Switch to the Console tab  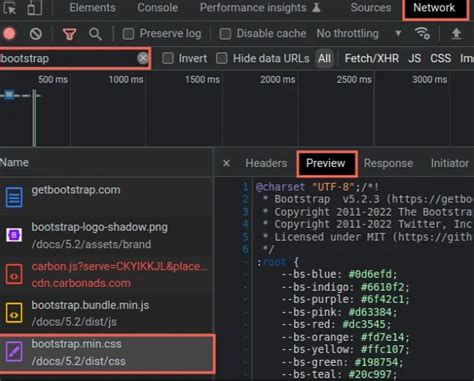pyautogui.click(x=158, y=8)
